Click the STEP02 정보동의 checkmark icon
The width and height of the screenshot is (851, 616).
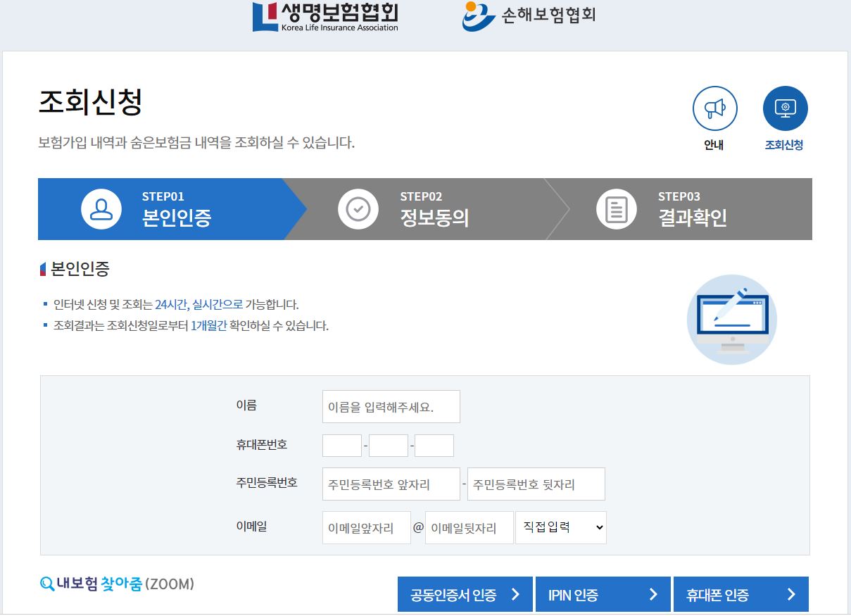point(358,208)
